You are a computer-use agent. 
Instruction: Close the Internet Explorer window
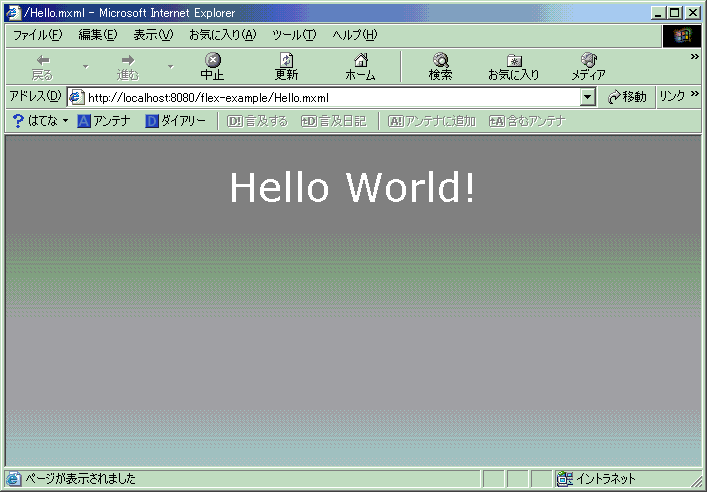coord(693,13)
